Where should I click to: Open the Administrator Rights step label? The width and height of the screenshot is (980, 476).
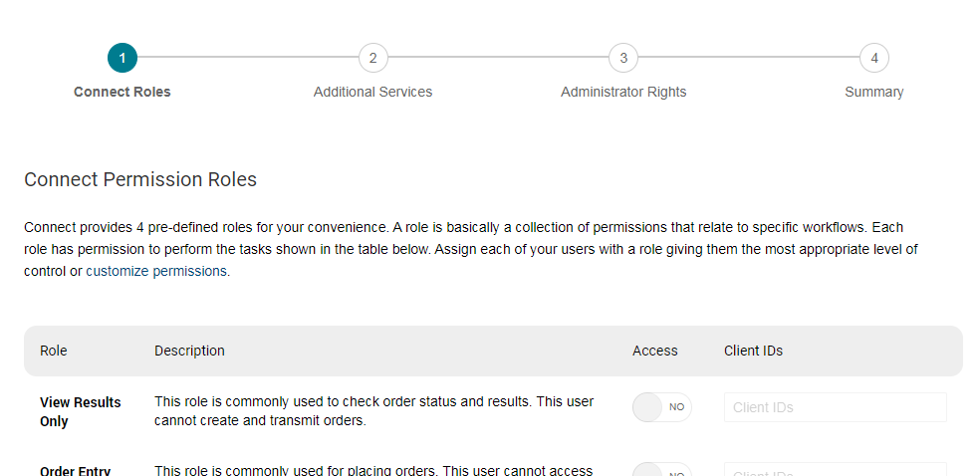[x=623, y=92]
